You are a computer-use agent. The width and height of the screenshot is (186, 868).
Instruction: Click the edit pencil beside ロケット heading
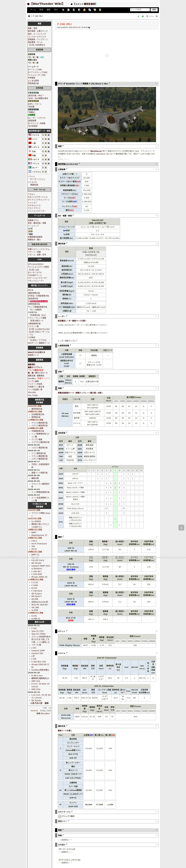point(67,631)
